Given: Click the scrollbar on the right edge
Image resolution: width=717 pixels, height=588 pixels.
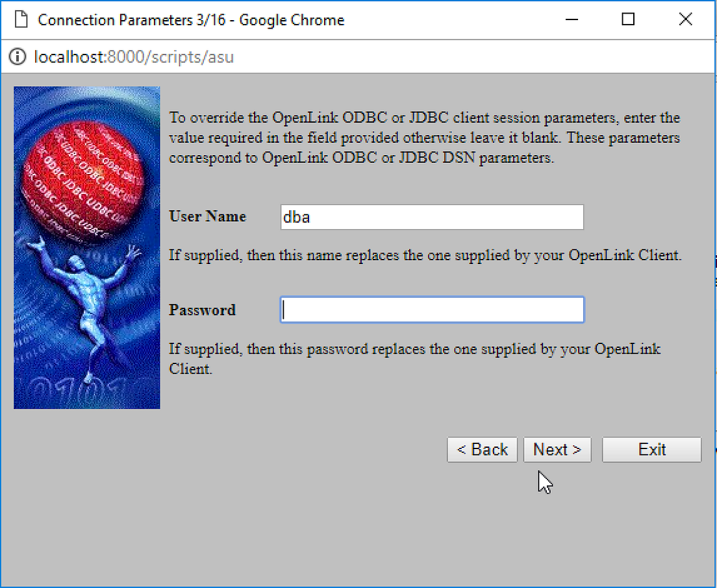Looking at the screenshot, I should coord(712,292).
